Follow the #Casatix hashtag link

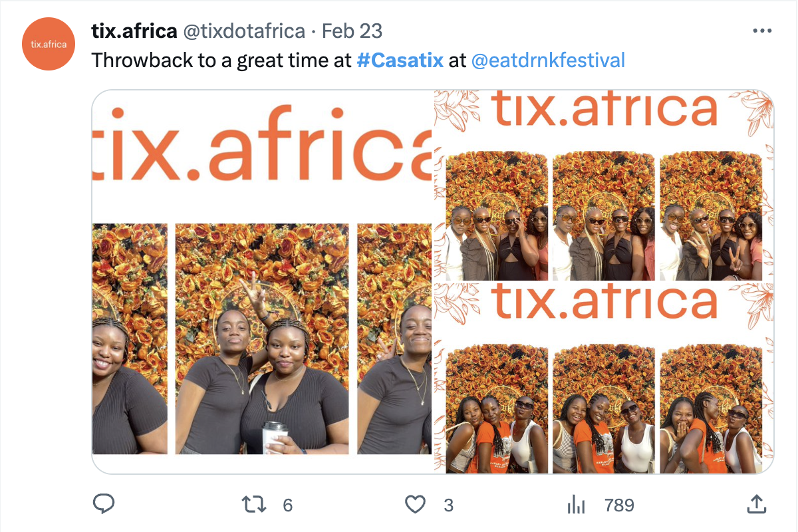(x=400, y=61)
